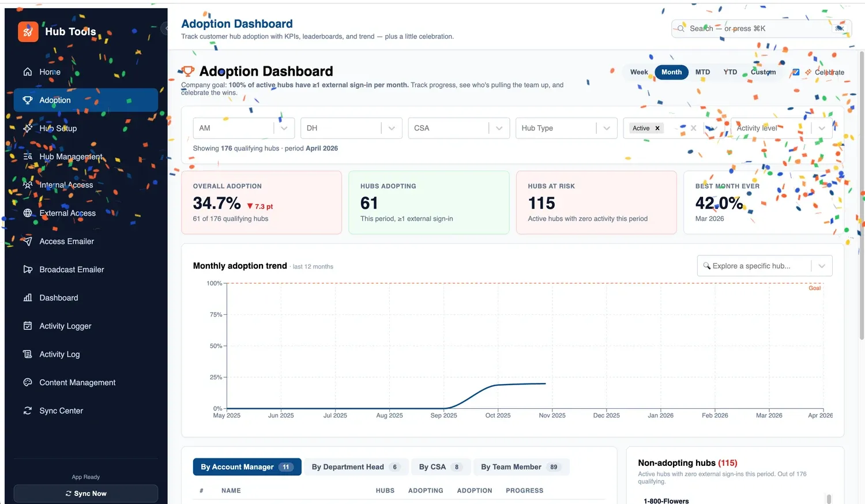Click the Activity Logger calendar icon

pos(28,326)
